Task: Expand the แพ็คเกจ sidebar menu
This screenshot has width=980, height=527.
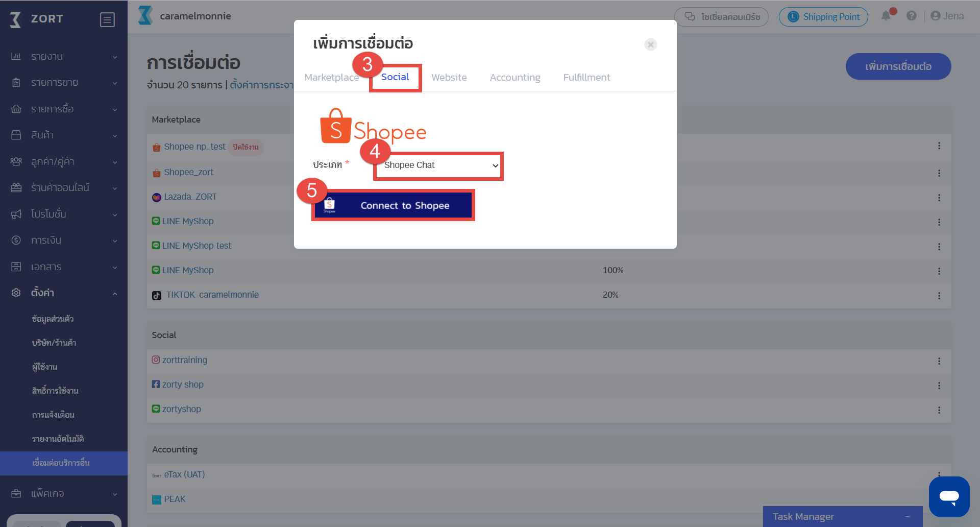Action: (64, 494)
